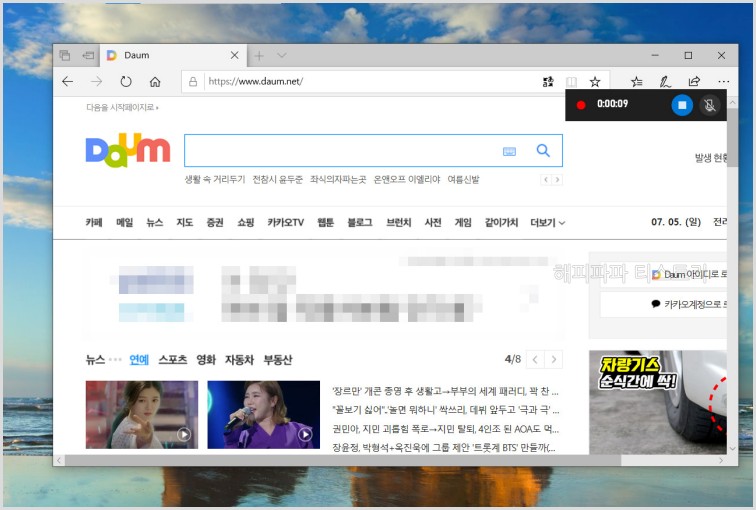The width and height of the screenshot is (756, 510).
Task: Open the 같이가치 menu item
Action: pyautogui.click(x=501, y=222)
